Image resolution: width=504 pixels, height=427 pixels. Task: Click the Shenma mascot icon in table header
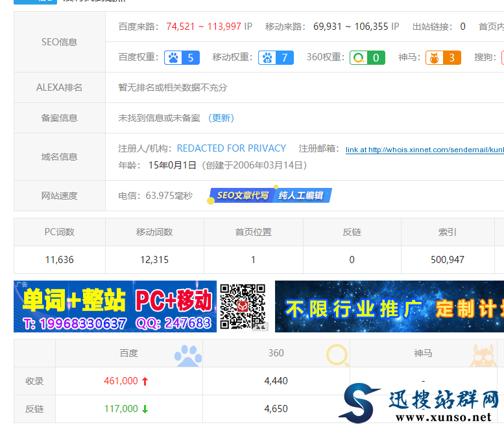[483, 356]
